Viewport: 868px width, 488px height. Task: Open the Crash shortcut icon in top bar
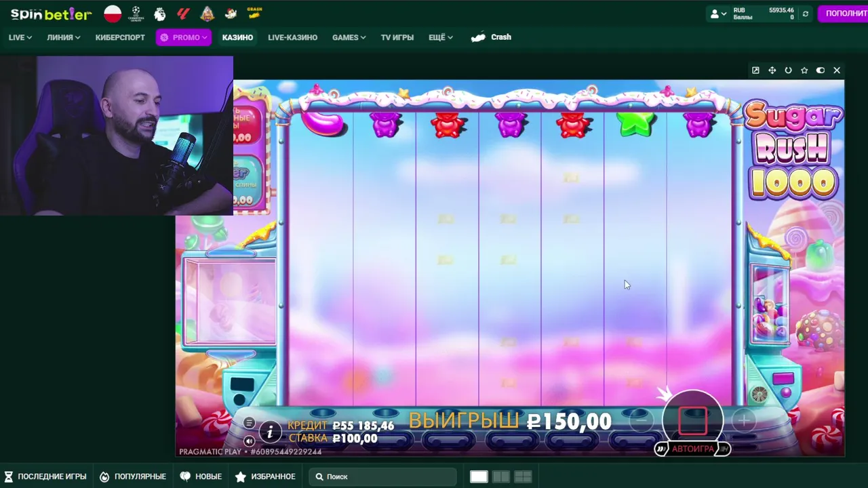point(254,13)
